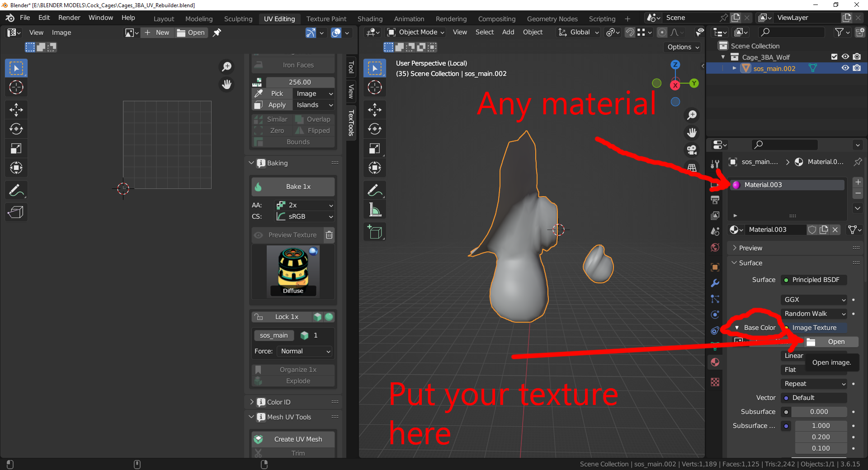Screen dimensions: 868x470
Task: Pin the properties editor context
Action: tap(857, 162)
